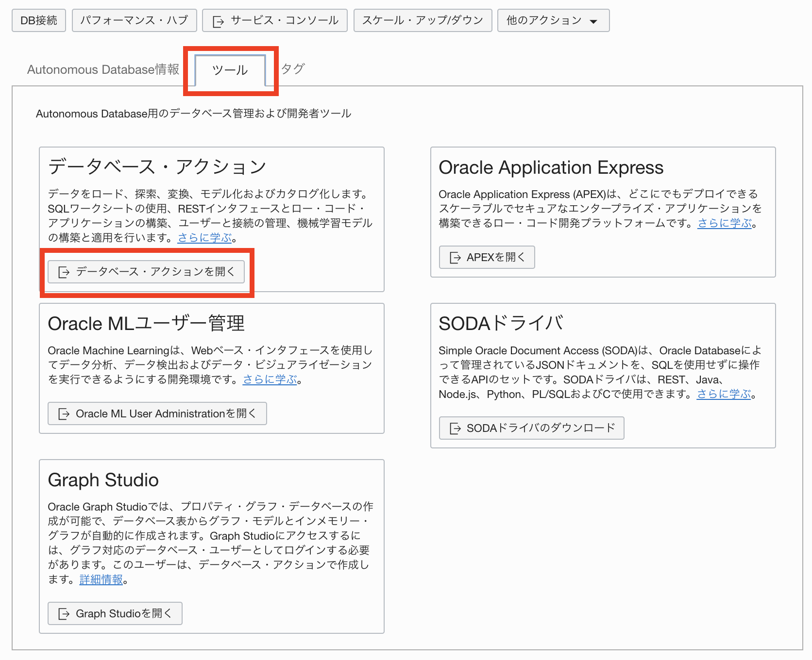
Task: Open パフォーマンス・ハブ
Action: click(x=134, y=20)
